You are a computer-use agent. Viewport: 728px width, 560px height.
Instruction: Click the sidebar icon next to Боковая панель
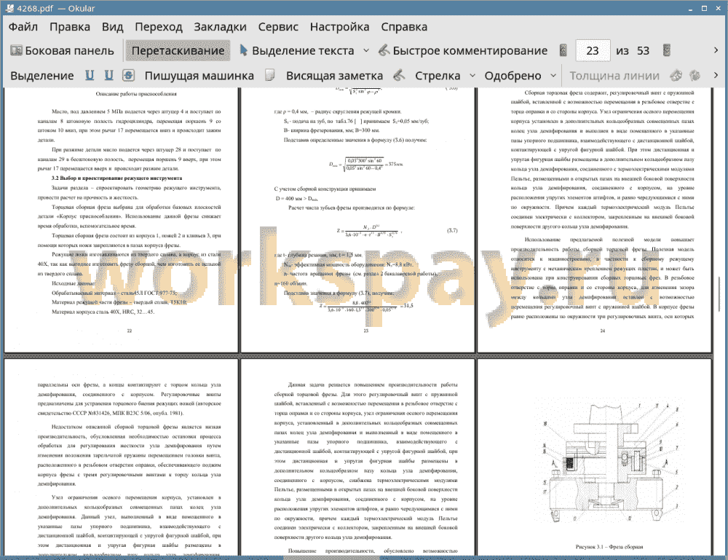[x=16, y=50]
